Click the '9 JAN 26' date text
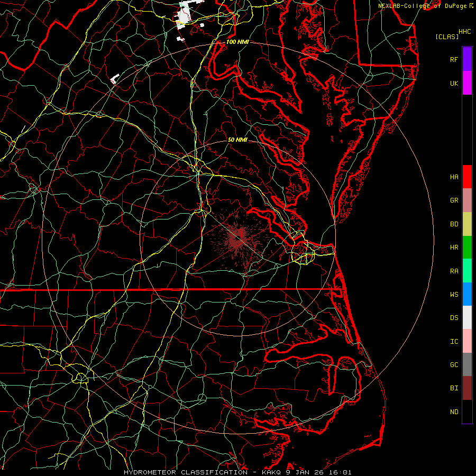The width and height of the screenshot is (476, 476). (304, 472)
